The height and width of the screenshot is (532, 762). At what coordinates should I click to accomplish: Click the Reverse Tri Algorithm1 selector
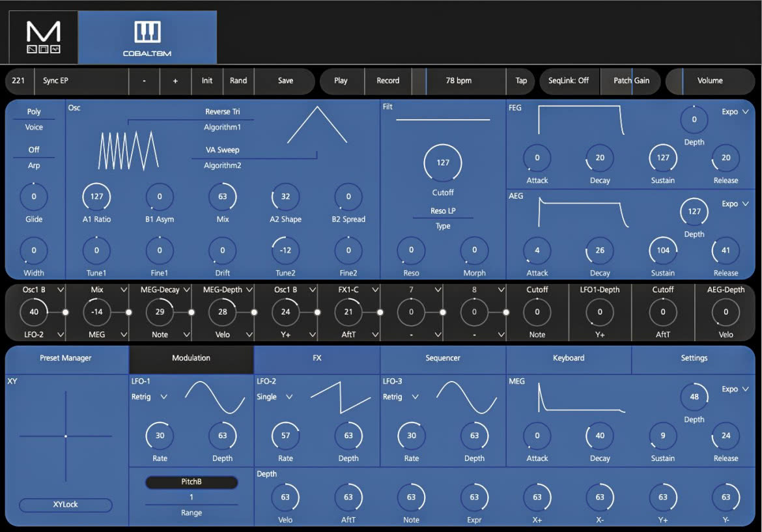[x=223, y=119]
